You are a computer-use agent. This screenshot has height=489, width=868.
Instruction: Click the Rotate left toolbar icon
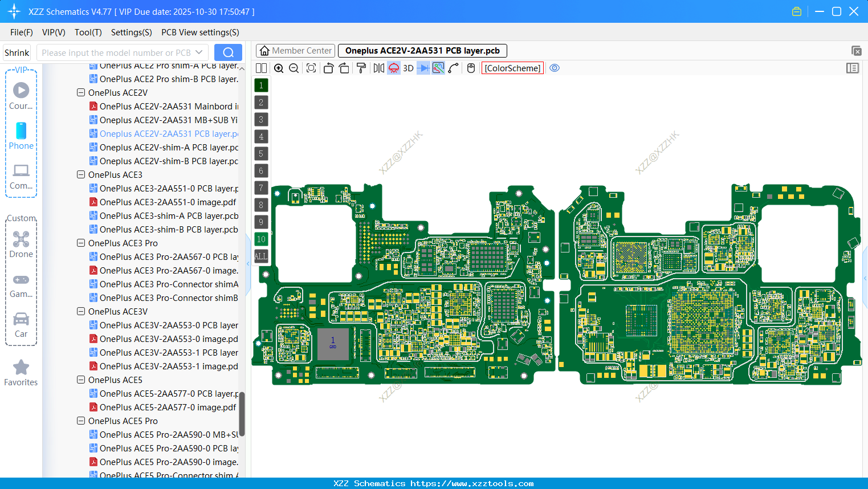tap(328, 68)
